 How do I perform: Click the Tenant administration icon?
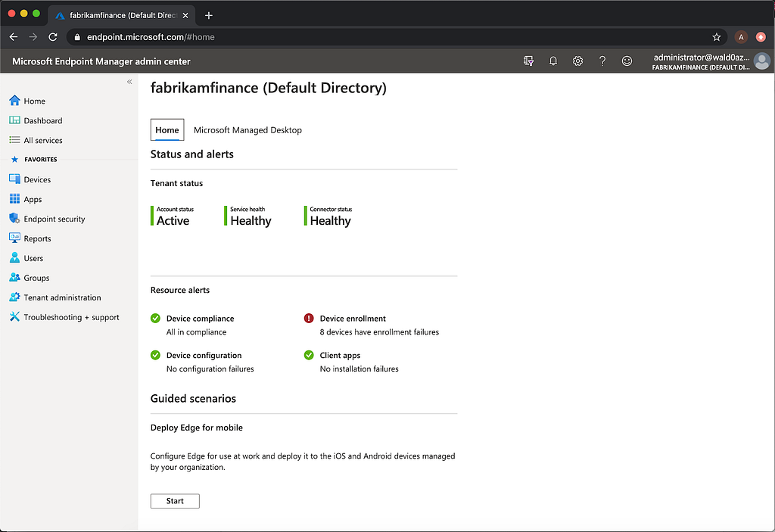click(14, 297)
